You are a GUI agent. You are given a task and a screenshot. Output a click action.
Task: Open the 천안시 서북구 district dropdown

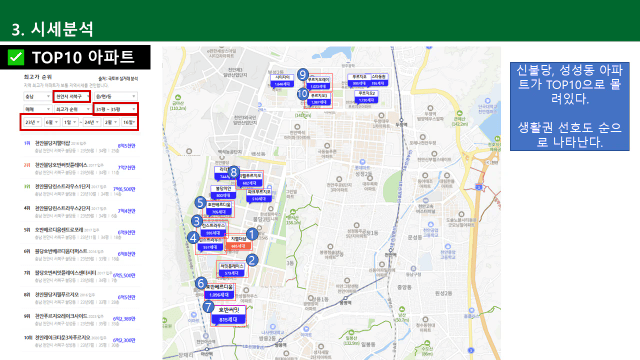coord(72,96)
